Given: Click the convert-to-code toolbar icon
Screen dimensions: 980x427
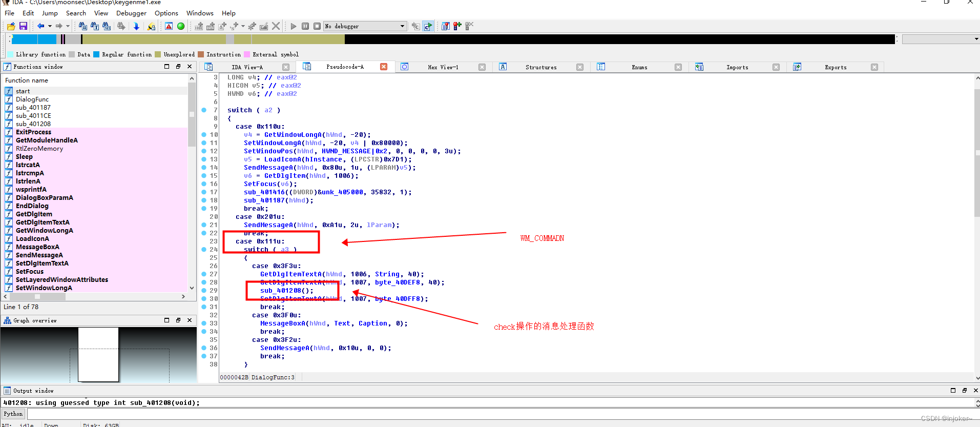Looking at the screenshot, I should click(x=199, y=26).
